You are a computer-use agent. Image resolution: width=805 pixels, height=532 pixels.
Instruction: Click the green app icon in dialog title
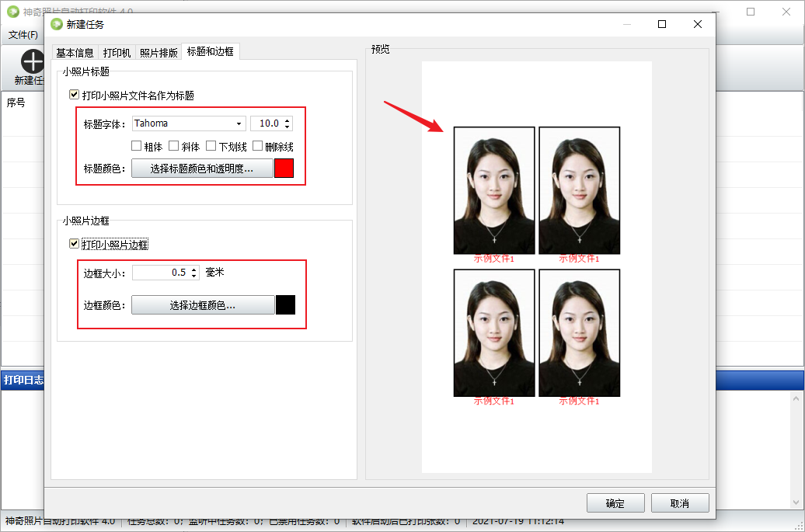57,24
